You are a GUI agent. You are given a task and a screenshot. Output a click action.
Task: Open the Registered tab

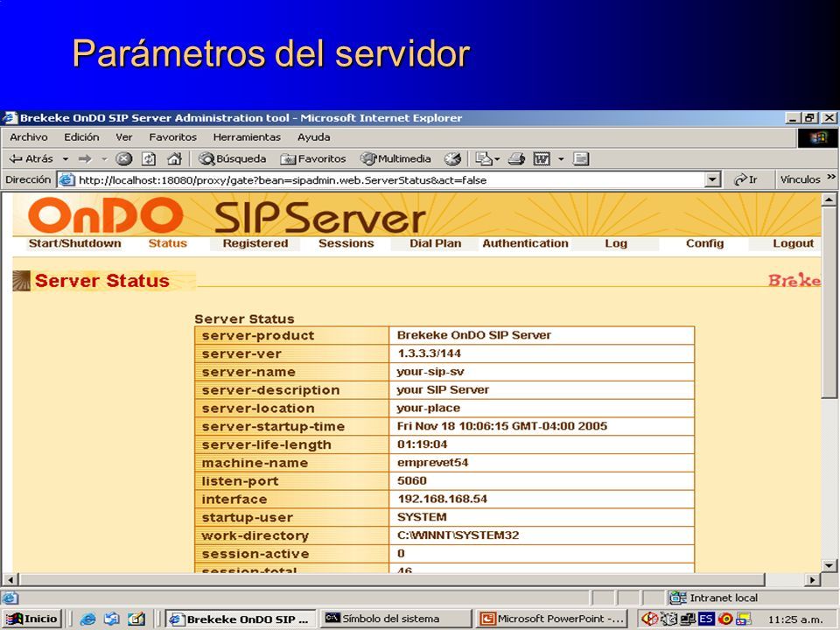click(x=255, y=243)
